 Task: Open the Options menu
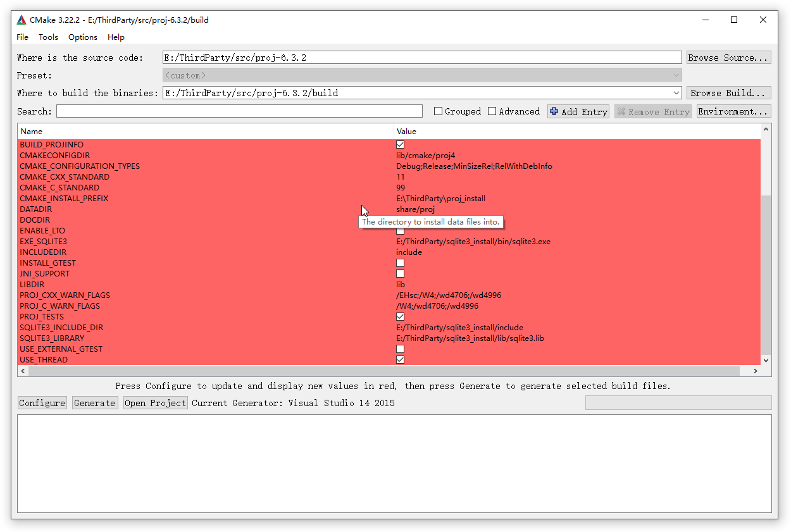(83, 37)
